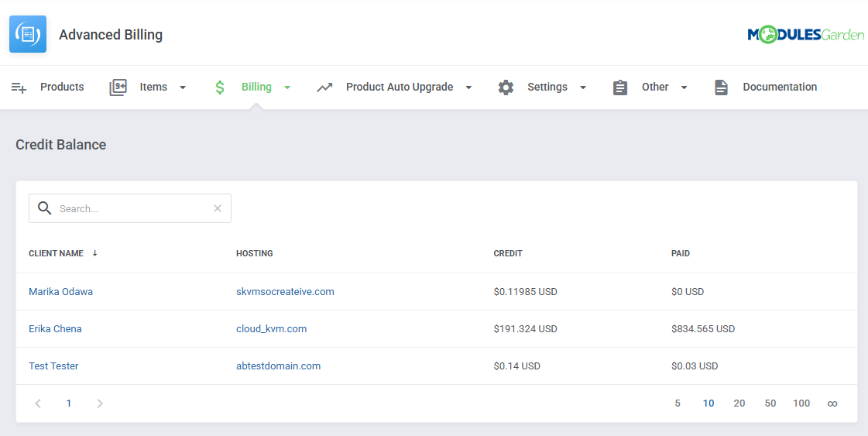Click the Items badge icon
The width and height of the screenshot is (868, 436).
[x=118, y=88]
